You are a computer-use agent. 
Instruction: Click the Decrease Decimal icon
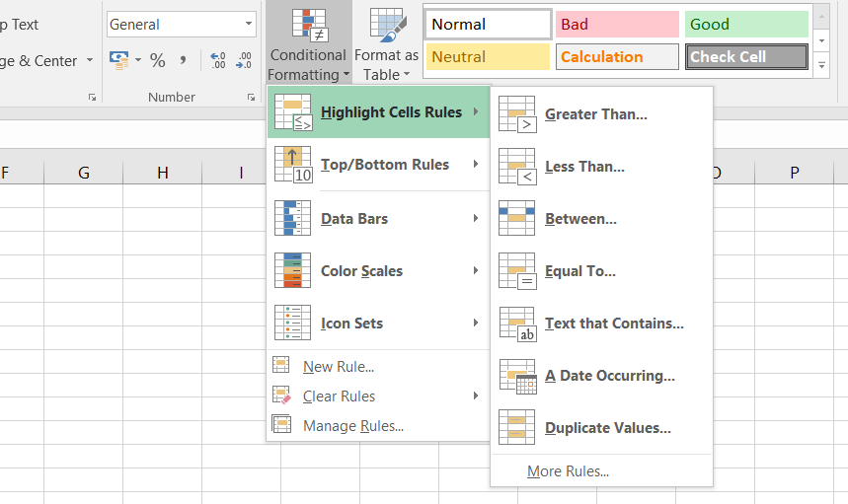tap(244, 61)
